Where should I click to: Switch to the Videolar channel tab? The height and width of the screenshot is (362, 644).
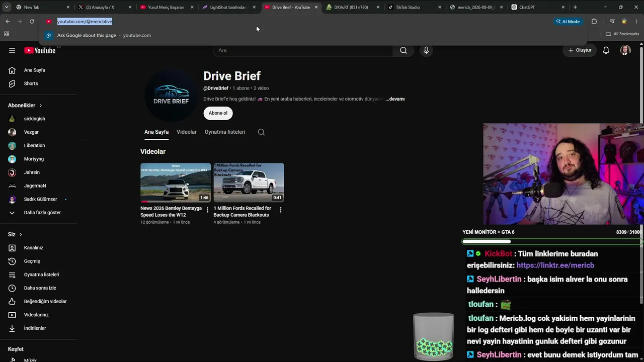tap(187, 132)
